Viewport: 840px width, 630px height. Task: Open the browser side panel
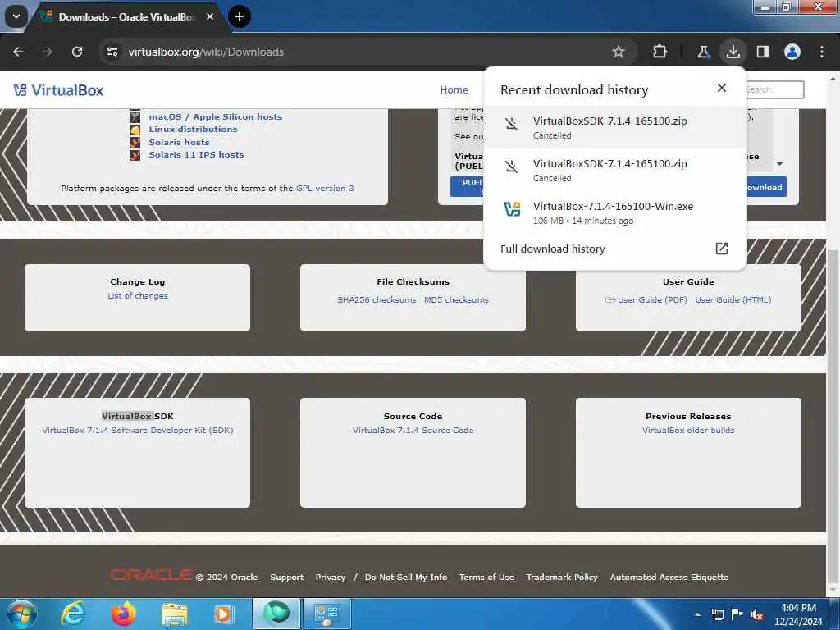[763, 52]
